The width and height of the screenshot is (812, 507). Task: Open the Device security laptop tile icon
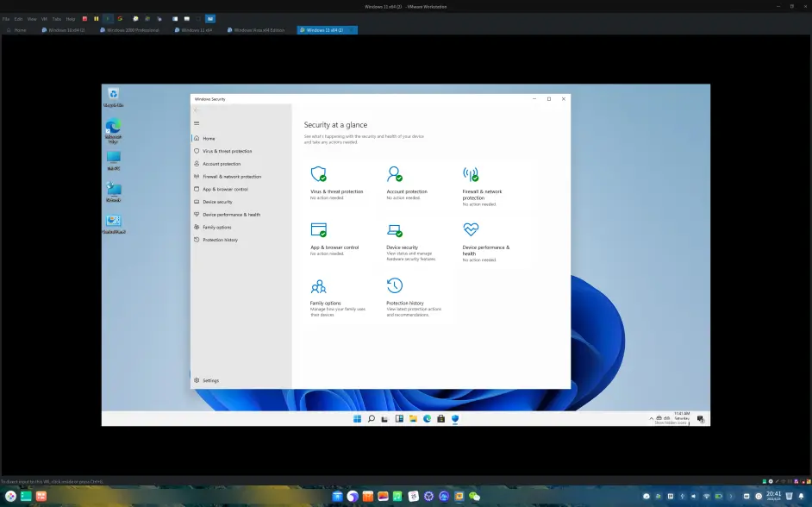coord(395,230)
